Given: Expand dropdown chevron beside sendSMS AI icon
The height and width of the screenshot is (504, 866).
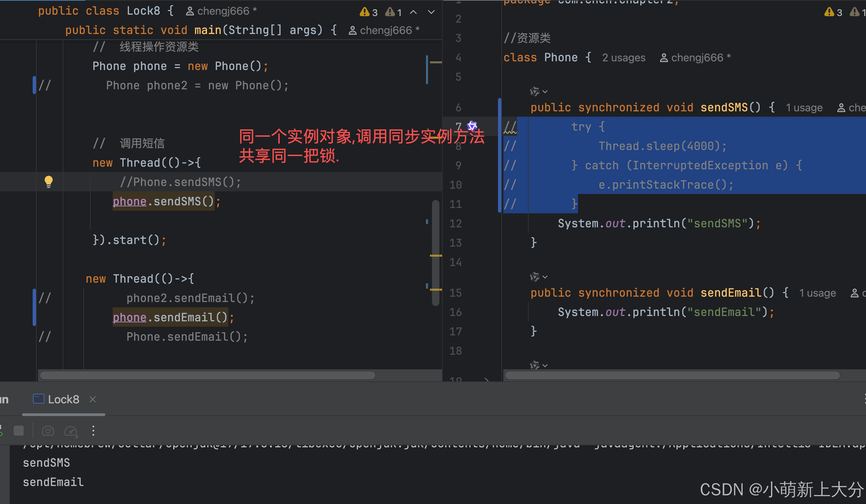Looking at the screenshot, I should point(545,92).
